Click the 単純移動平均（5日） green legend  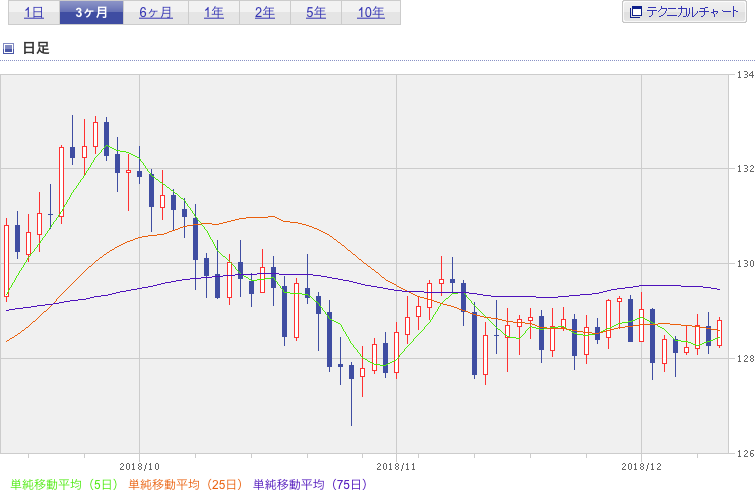coord(64,484)
